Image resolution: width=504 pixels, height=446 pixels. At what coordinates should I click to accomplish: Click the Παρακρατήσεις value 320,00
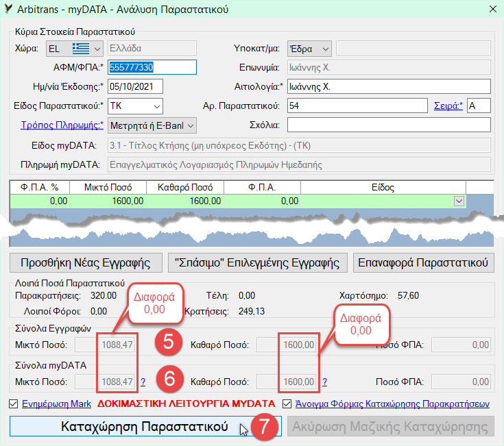[x=104, y=295]
